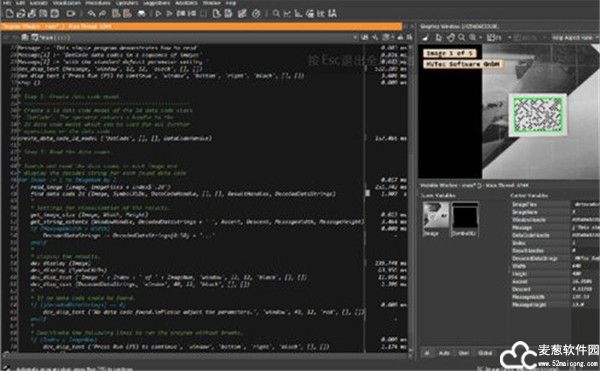Switch to the All tab in Variable Window
The image size is (600, 371).
point(427,353)
